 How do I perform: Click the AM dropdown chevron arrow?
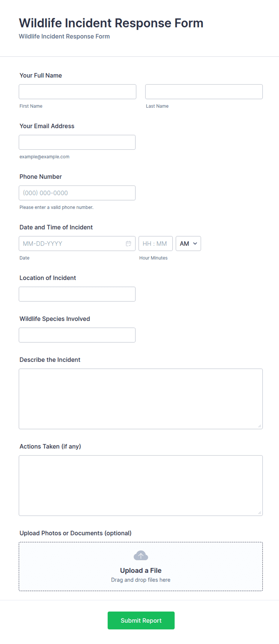click(x=195, y=243)
